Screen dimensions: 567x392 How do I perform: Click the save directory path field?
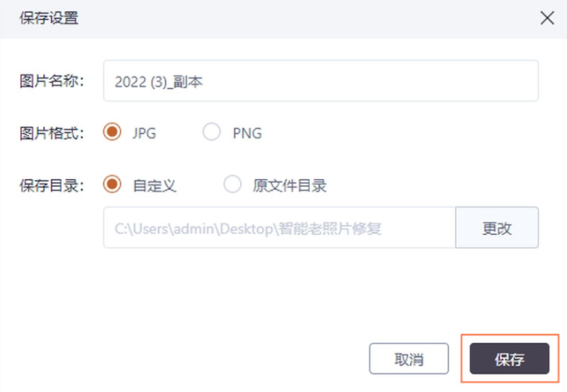point(279,227)
